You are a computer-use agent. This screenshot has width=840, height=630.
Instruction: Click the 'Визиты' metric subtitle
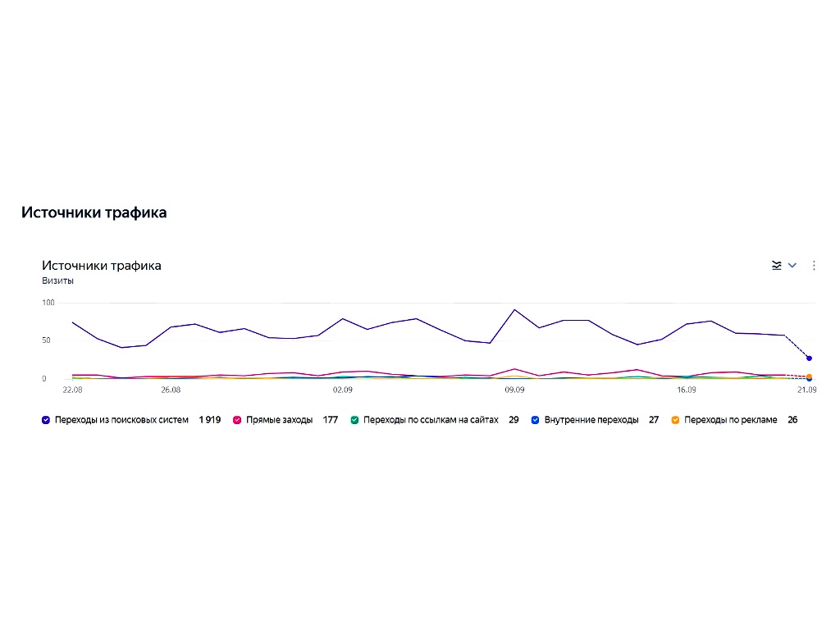58,281
